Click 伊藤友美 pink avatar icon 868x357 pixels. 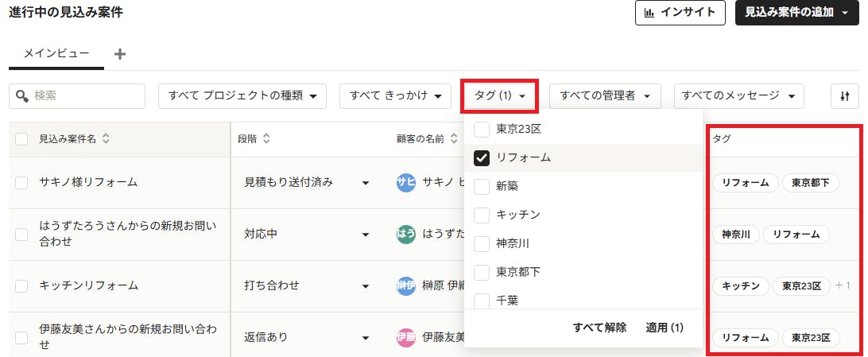tap(405, 336)
